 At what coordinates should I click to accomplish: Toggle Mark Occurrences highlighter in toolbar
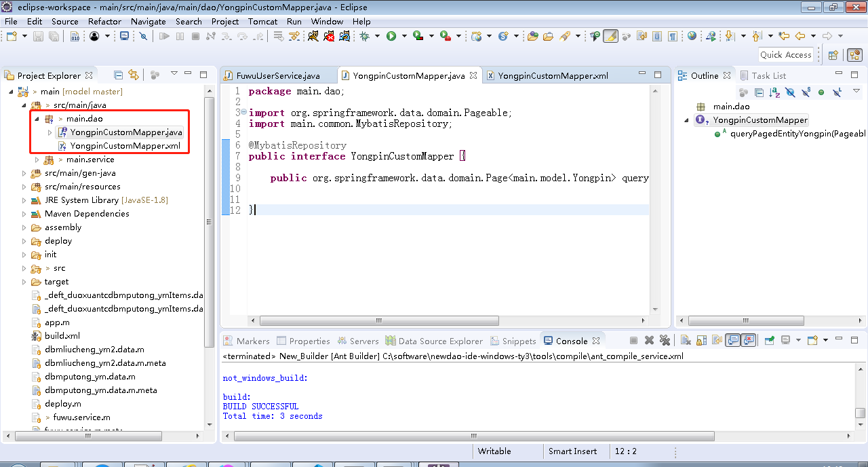click(610, 36)
